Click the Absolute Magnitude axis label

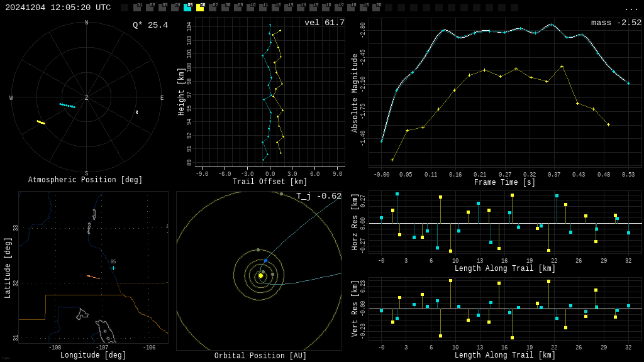[x=355, y=93]
